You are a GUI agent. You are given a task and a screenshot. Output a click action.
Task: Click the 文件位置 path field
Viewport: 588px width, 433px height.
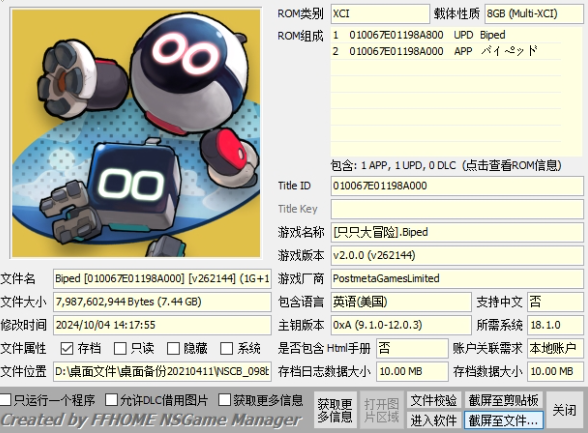pos(162,372)
